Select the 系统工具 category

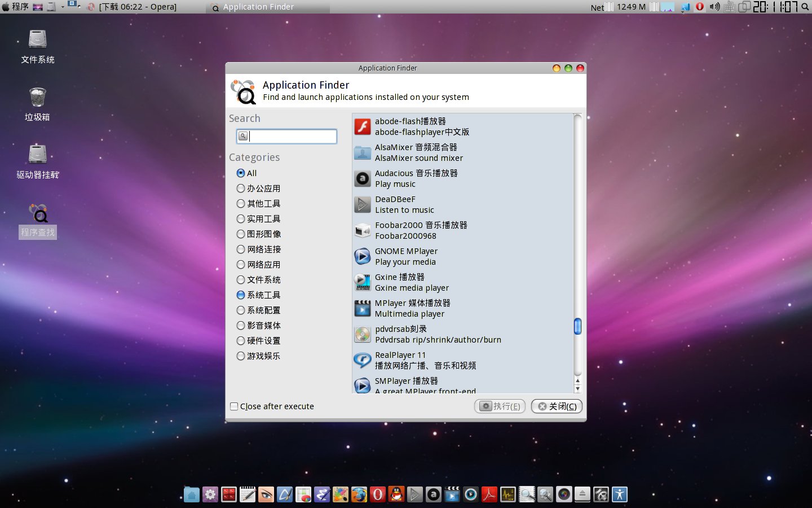258,295
